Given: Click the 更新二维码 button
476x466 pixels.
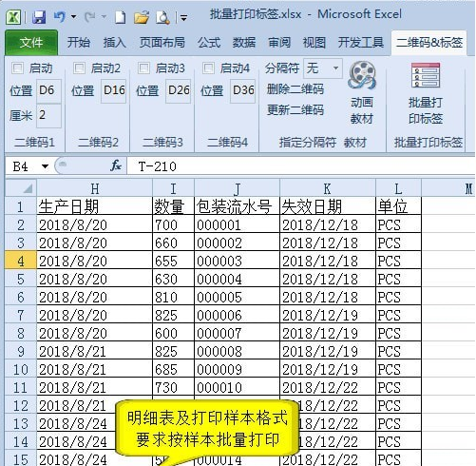Looking at the screenshot, I should pos(295,109).
